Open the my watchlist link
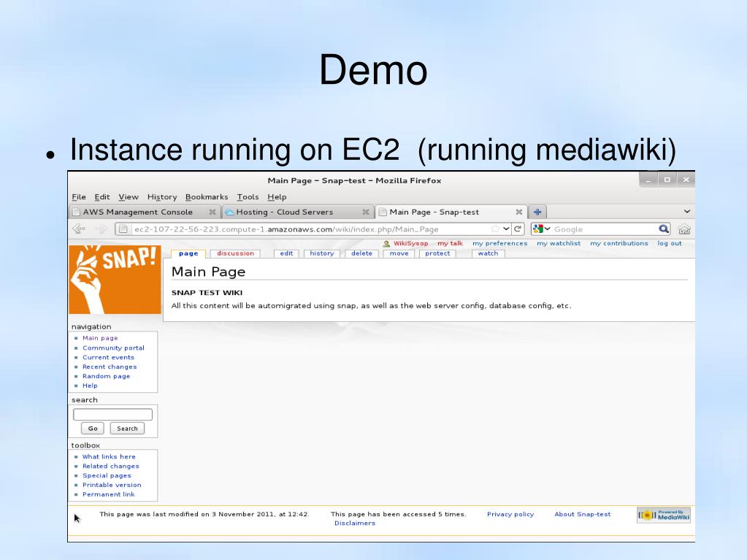Screen dimensions: 747x560 [559, 243]
